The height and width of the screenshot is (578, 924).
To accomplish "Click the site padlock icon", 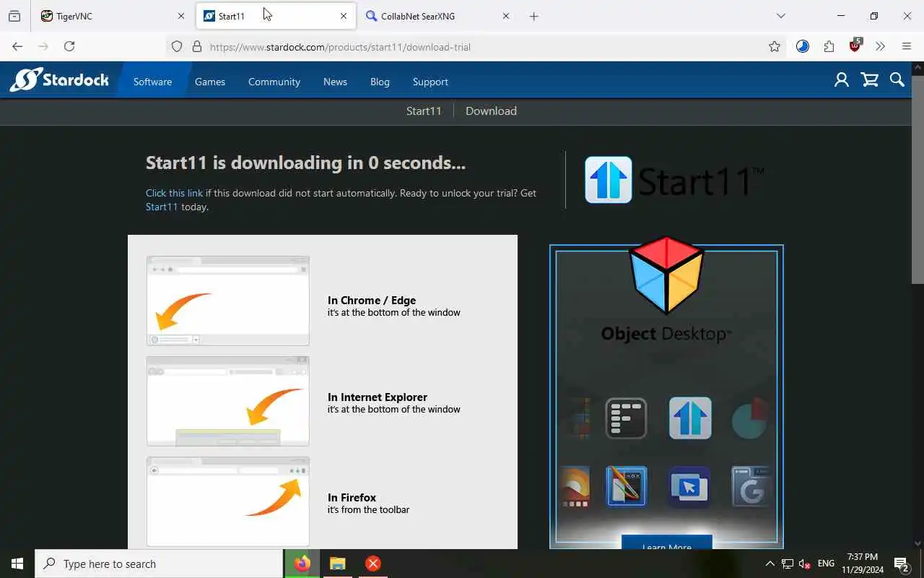I will 196,46.
